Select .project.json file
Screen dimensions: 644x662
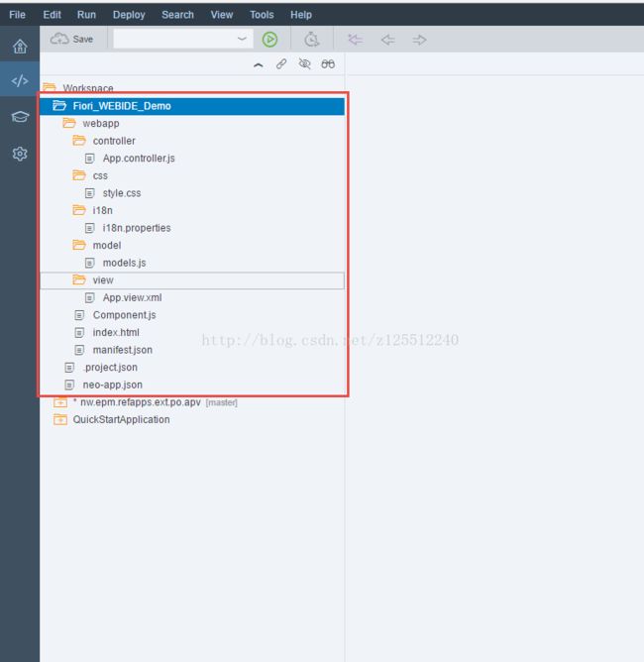point(110,368)
